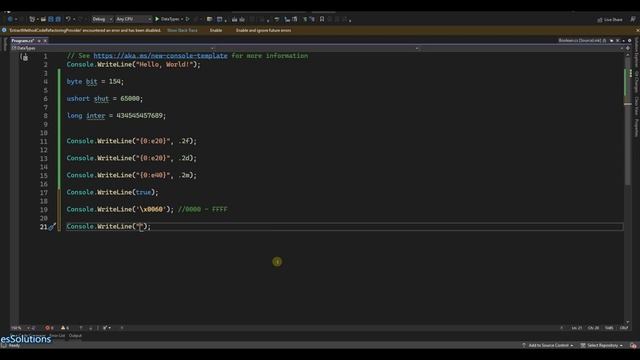Click the Live Share button label
Image resolution: width=640 pixels, height=360 pixels.
pyautogui.click(x=613, y=20)
